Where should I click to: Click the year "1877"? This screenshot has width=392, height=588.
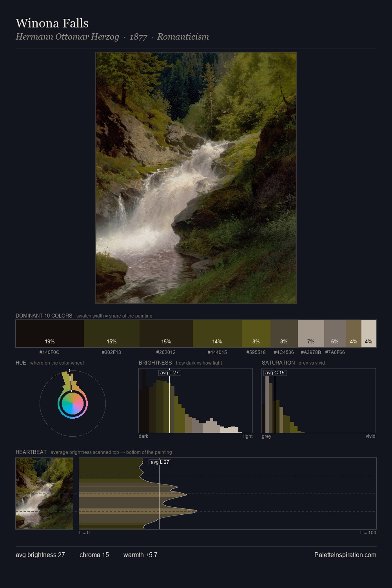coord(138,37)
